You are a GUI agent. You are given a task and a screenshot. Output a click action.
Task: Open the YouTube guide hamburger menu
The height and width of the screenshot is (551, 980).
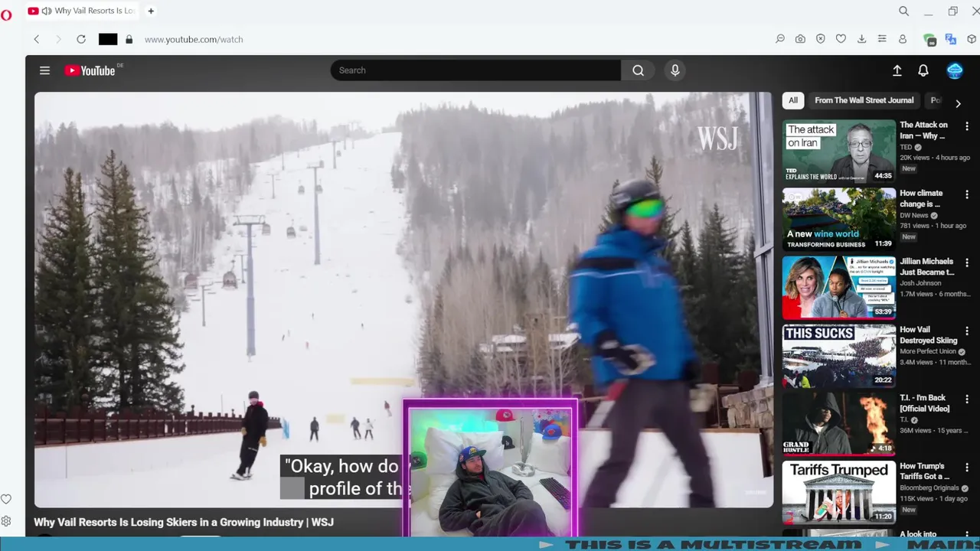(x=44, y=70)
